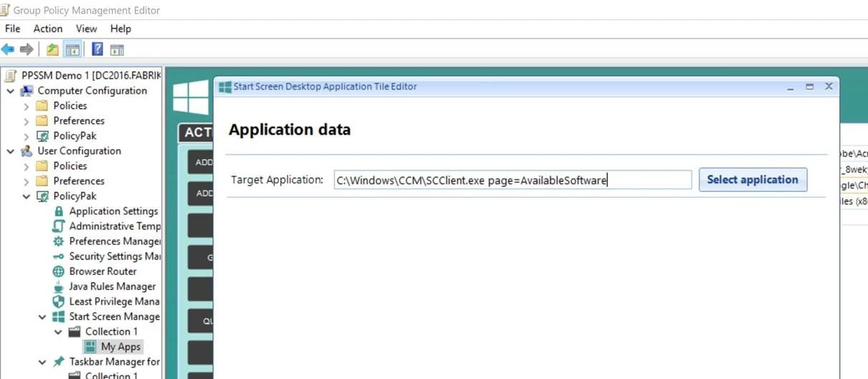Image resolution: width=868 pixels, height=379 pixels.
Task: Click the Select application button
Action: [753, 180]
